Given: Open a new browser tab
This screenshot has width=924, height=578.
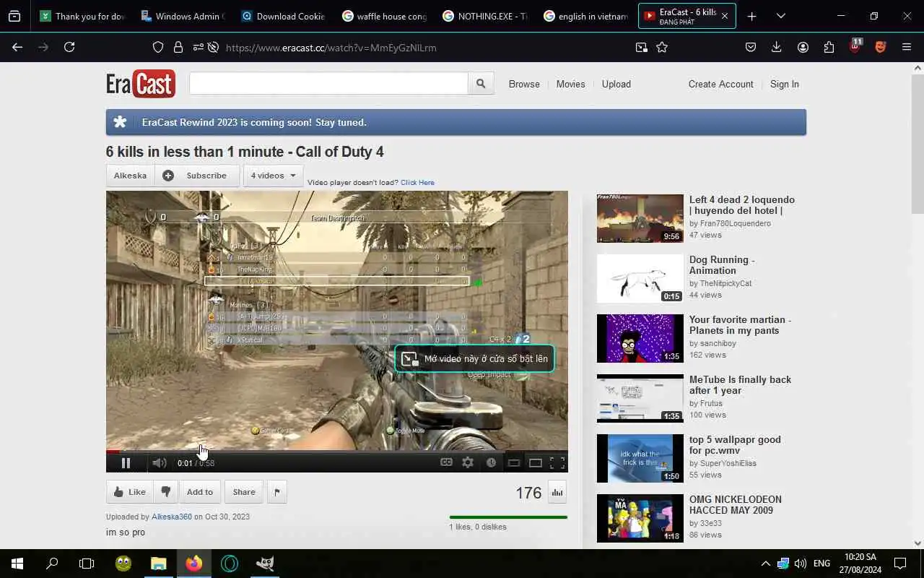Looking at the screenshot, I should click(751, 16).
